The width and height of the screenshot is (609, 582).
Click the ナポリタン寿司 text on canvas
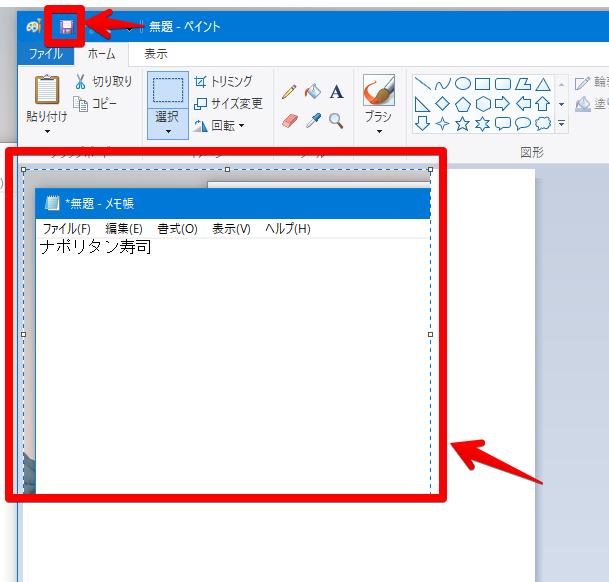[x=95, y=247]
